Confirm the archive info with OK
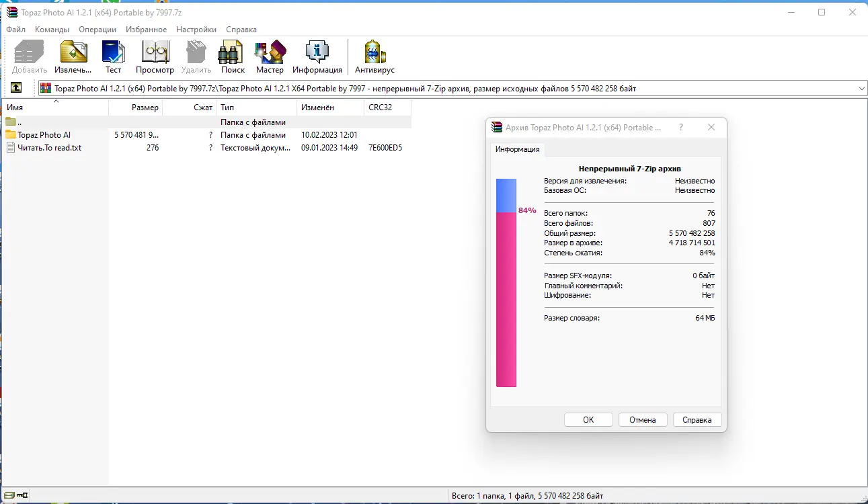The height and width of the screenshot is (504, 868). [588, 419]
